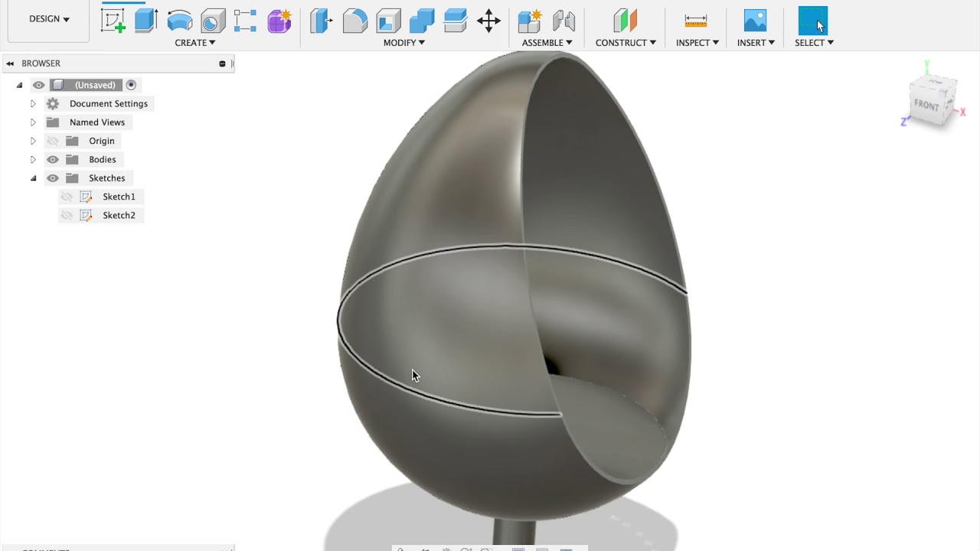Open the DESIGN workspace dropdown
980x551 pixels.
[x=49, y=19]
